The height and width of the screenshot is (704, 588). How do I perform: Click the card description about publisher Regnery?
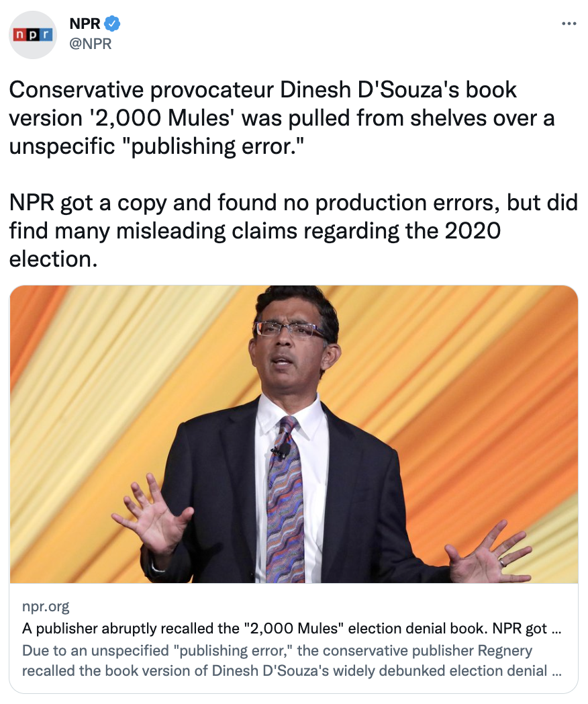(291, 660)
